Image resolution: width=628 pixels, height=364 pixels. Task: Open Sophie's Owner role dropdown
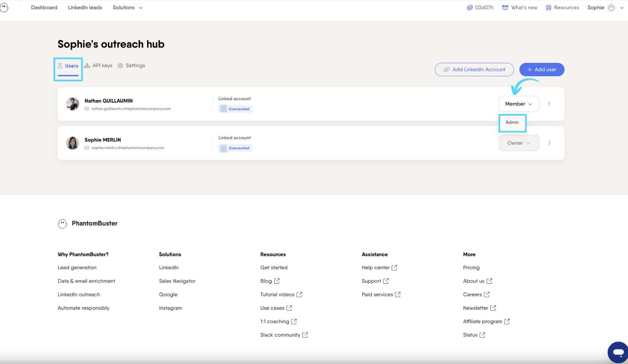click(519, 143)
